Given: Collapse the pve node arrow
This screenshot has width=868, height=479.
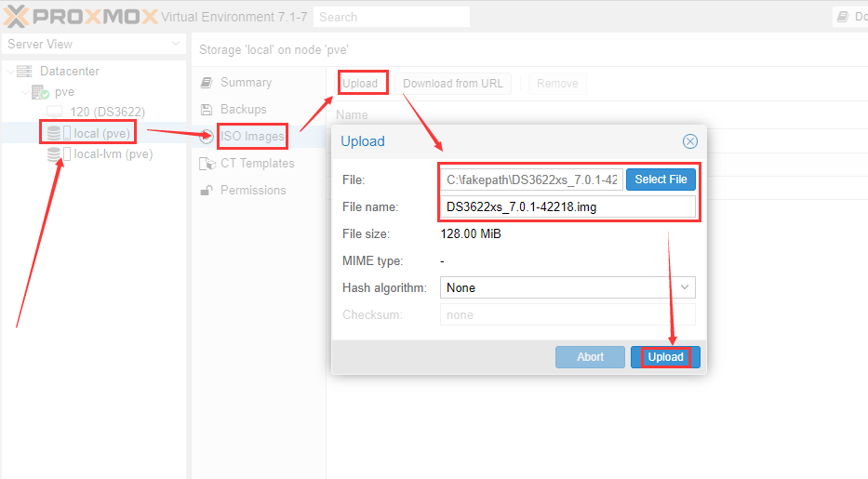Looking at the screenshot, I should (25, 92).
